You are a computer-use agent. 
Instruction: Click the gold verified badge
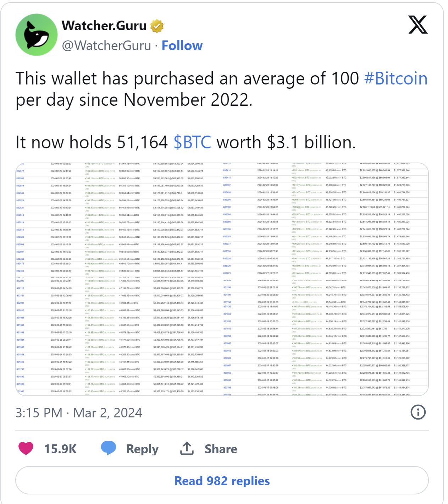(157, 26)
